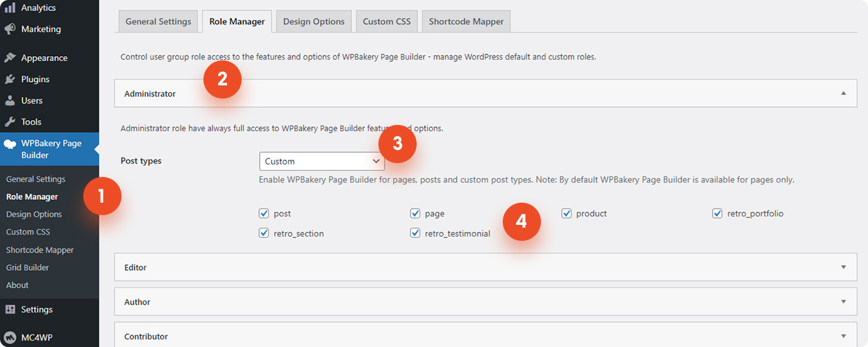Open Design Options in sidebar submenu

(34, 214)
